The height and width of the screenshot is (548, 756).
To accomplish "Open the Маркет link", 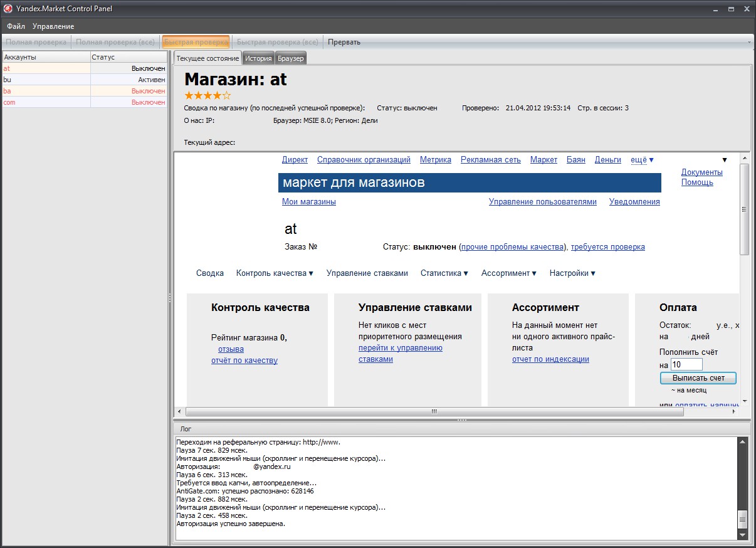I will [x=543, y=160].
